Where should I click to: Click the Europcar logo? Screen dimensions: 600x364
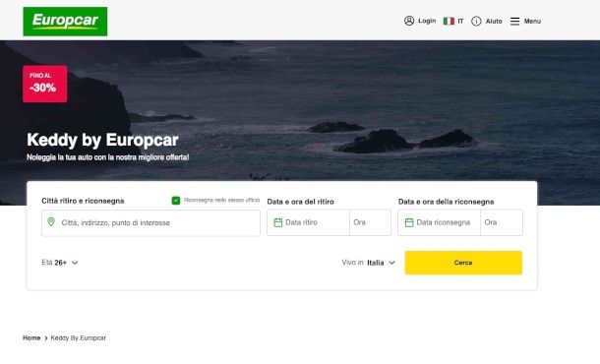pyautogui.click(x=65, y=22)
